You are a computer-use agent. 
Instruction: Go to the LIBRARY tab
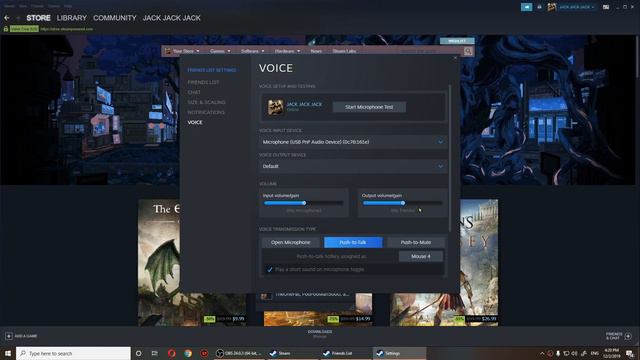pos(72,18)
